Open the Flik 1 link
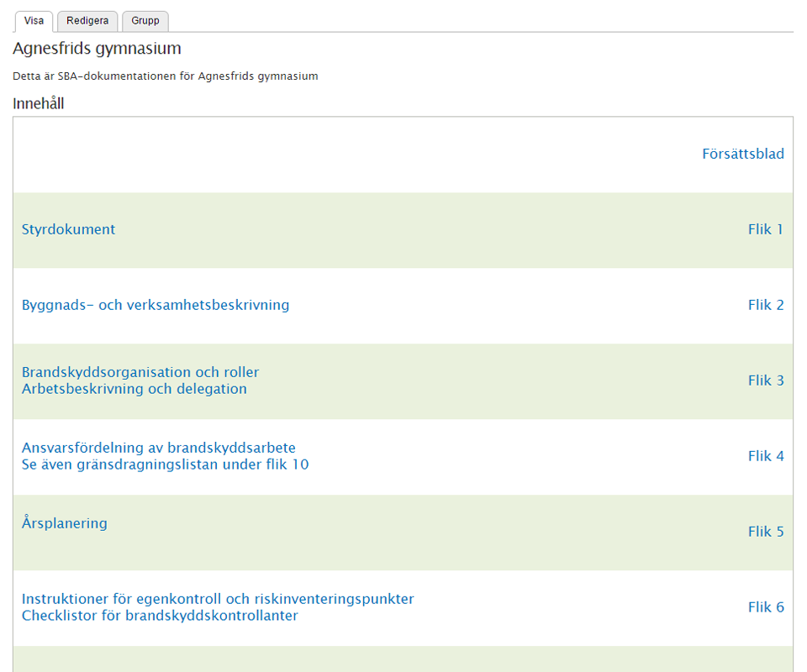 (x=765, y=229)
